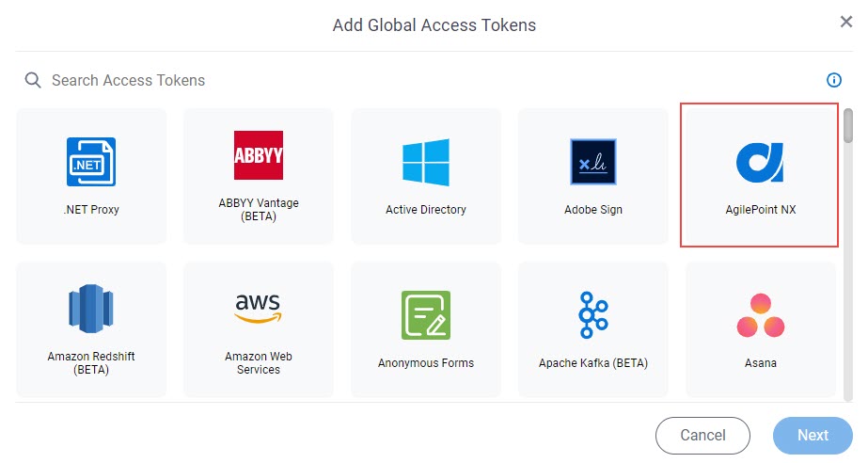The width and height of the screenshot is (868, 463).
Task: Choose the AgilePoint NX logo
Action: [760, 162]
